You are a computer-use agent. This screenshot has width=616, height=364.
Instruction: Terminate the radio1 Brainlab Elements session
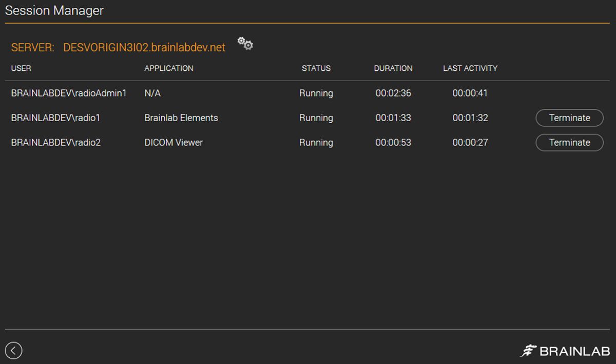pyautogui.click(x=569, y=118)
